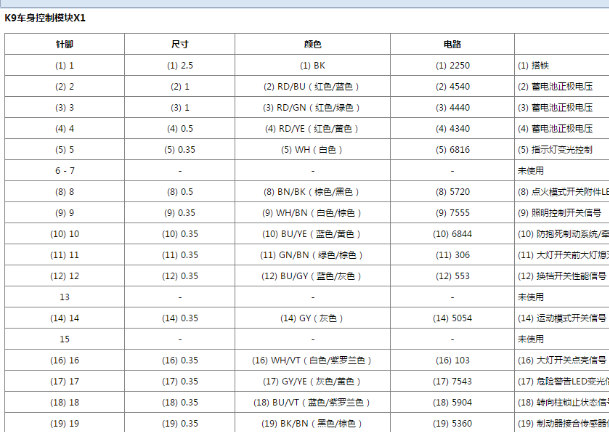
Task: Select circuit cell (1) 2250
Action: click(x=452, y=65)
